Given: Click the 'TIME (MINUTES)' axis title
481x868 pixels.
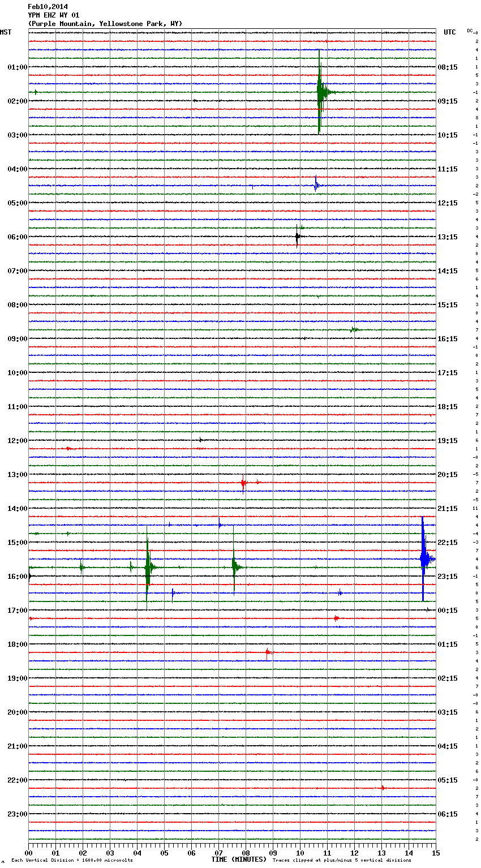Looking at the screenshot, I should [239, 860].
